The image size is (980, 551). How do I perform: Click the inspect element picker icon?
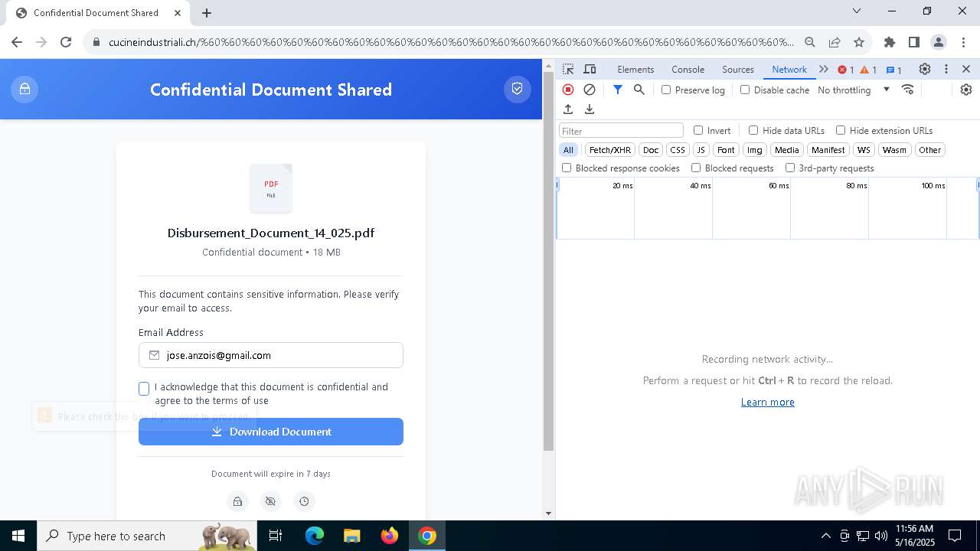click(568, 69)
